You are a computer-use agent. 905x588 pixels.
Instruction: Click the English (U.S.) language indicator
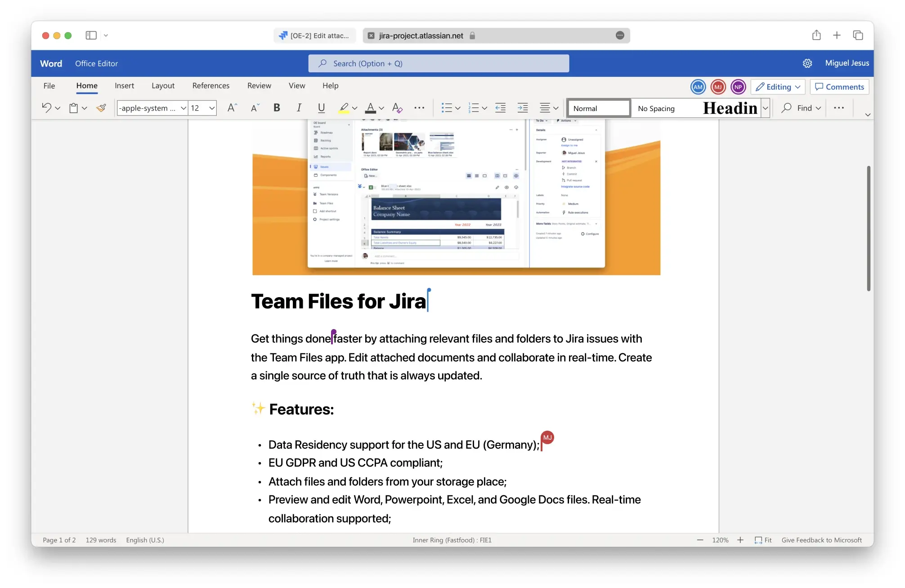pos(145,540)
